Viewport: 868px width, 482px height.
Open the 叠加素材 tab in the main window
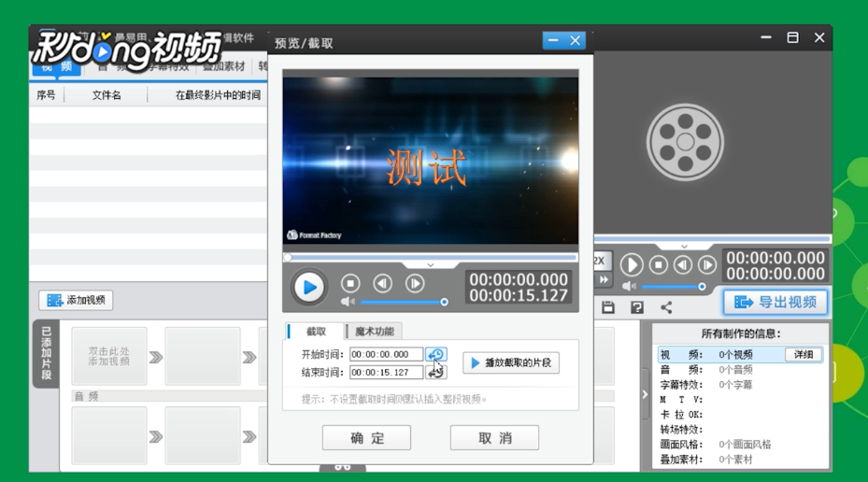223,67
